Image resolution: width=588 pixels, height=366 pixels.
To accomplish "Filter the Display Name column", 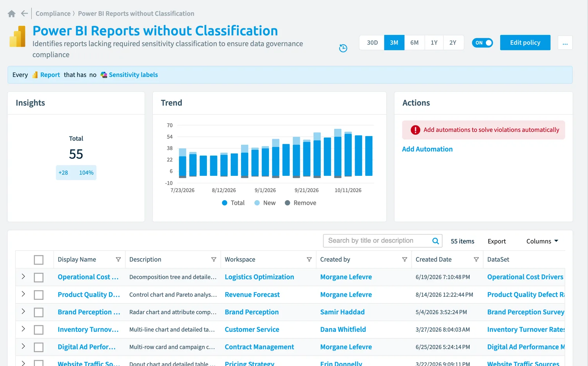I will click(x=118, y=260).
